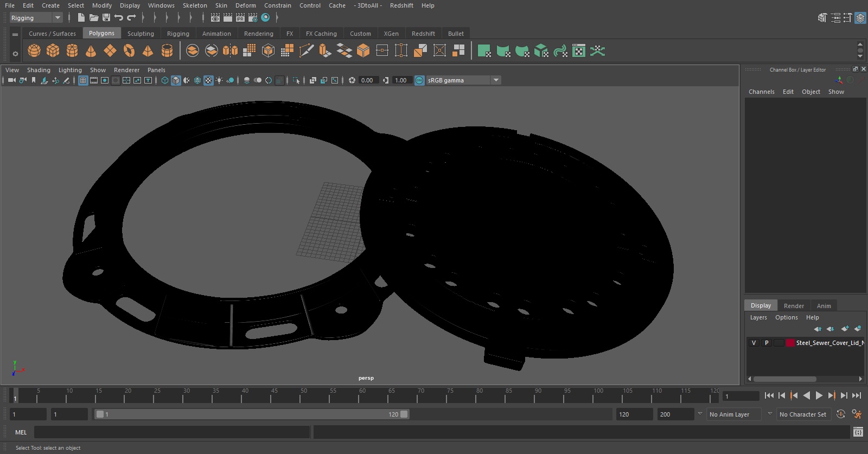Open the sRGB gamma view transform dropdown
The width and height of the screenshot is (868, 454).
(463, 80)
